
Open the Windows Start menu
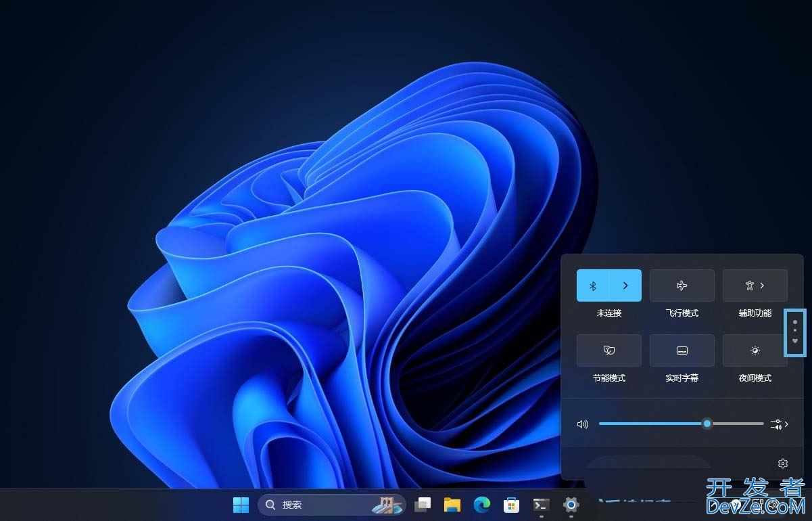[x=241, y=505]
